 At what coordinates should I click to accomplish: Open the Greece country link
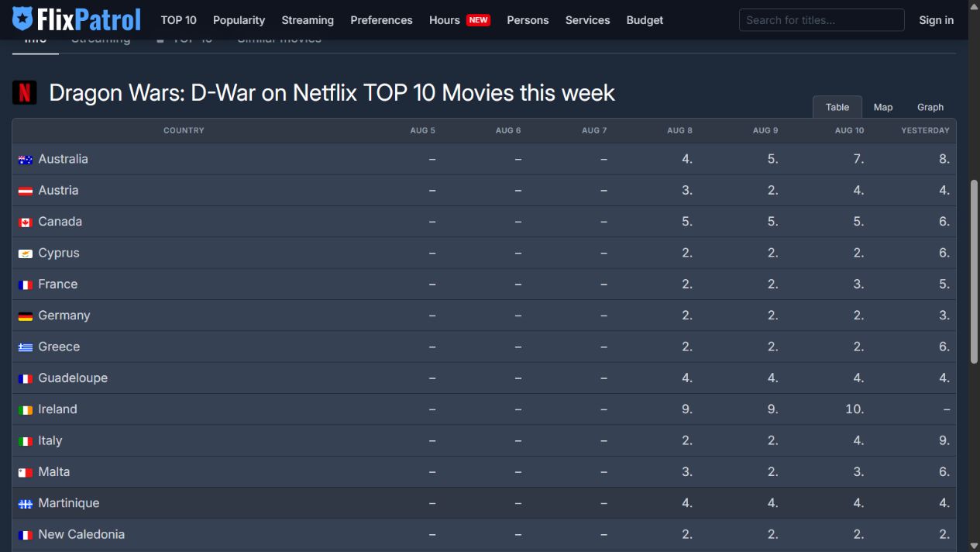[x=59, y=347]
